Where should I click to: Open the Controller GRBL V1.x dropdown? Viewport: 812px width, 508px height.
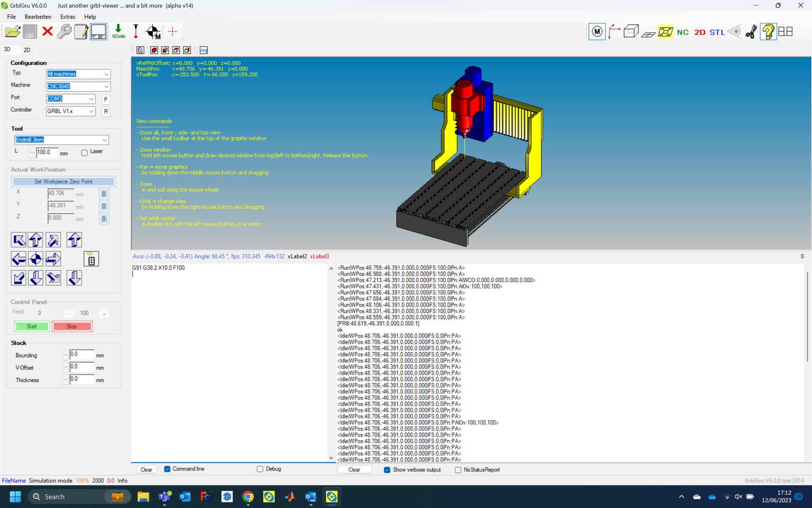pos(91,111)
